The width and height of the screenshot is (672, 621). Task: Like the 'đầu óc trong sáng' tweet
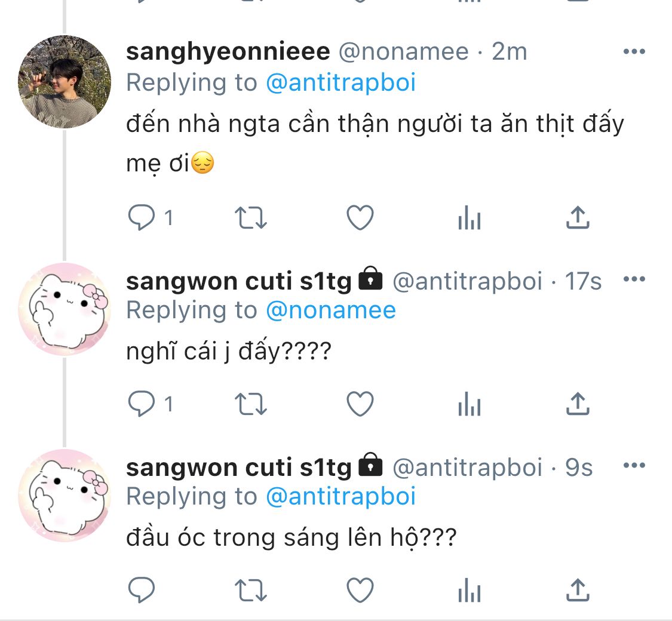(360, 591)
